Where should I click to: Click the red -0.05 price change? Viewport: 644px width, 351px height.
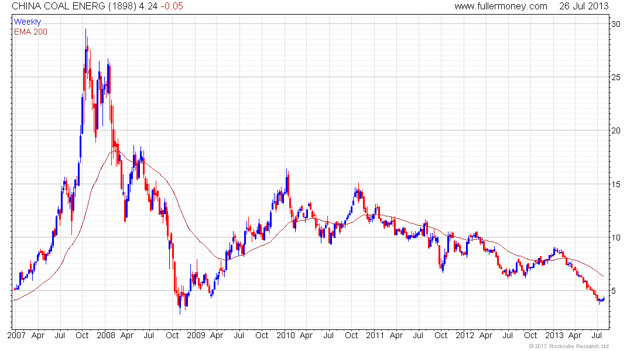point(172,6)
